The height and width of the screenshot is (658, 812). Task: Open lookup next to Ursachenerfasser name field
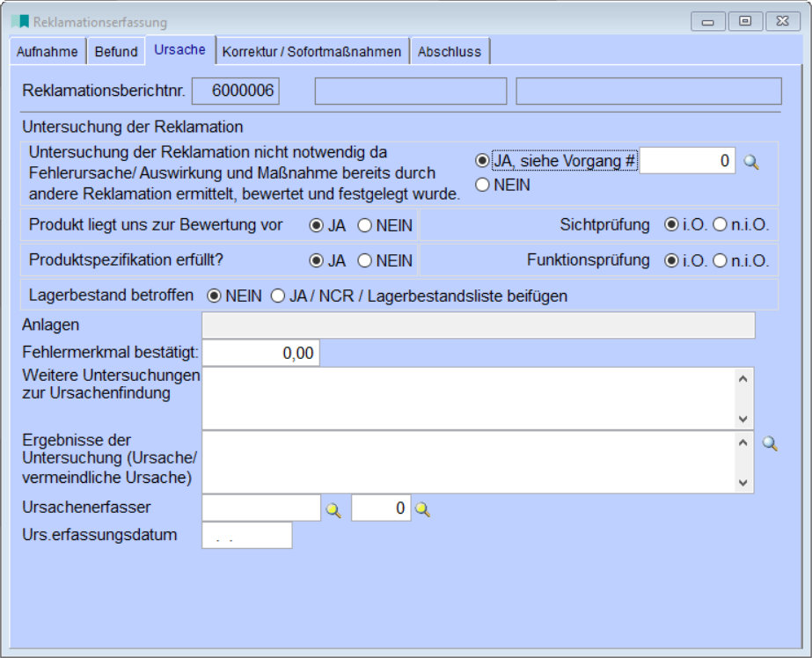coord(333,509)
